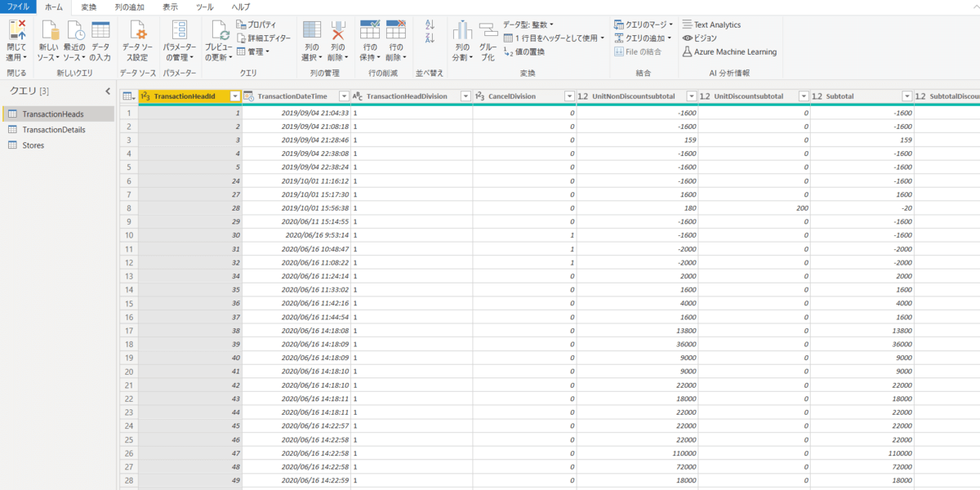Open Merge Queries dropdown

(x=642, y=24)
